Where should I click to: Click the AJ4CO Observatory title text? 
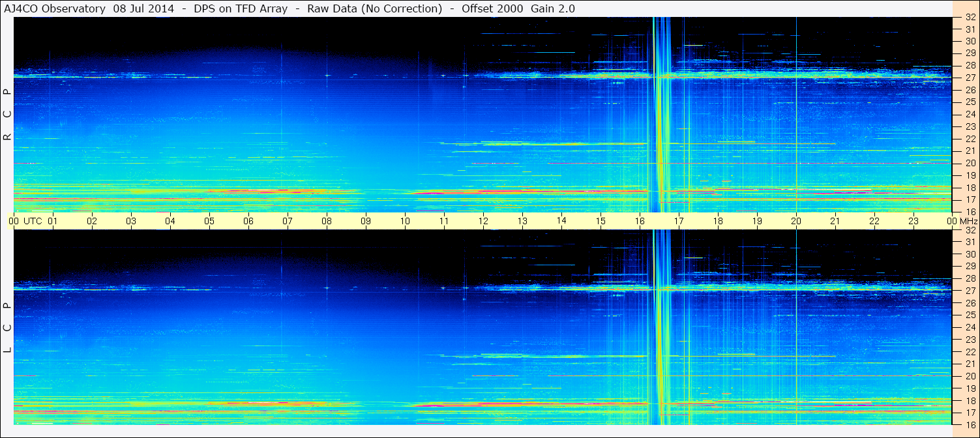tap(55, 8)
